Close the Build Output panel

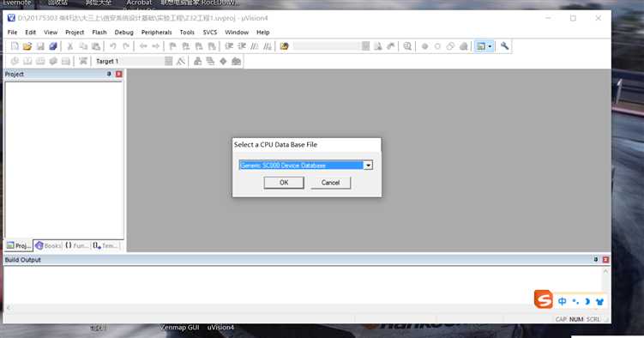[x=605, y=260]
